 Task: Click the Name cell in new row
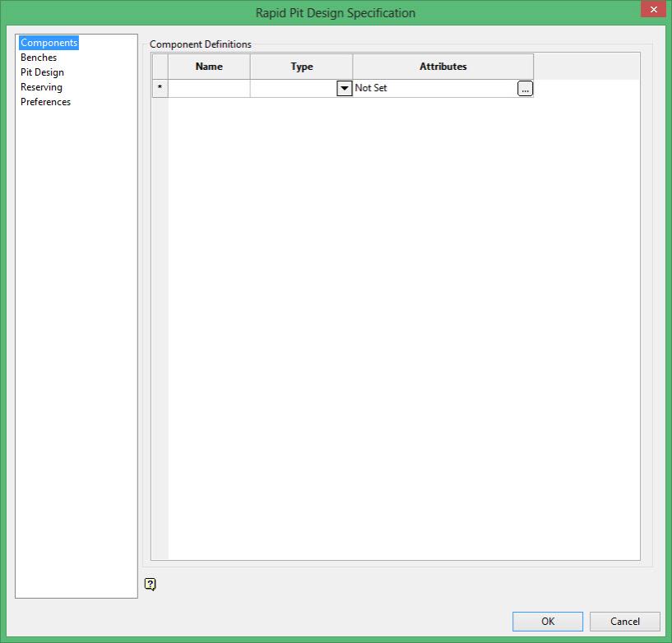209,88
